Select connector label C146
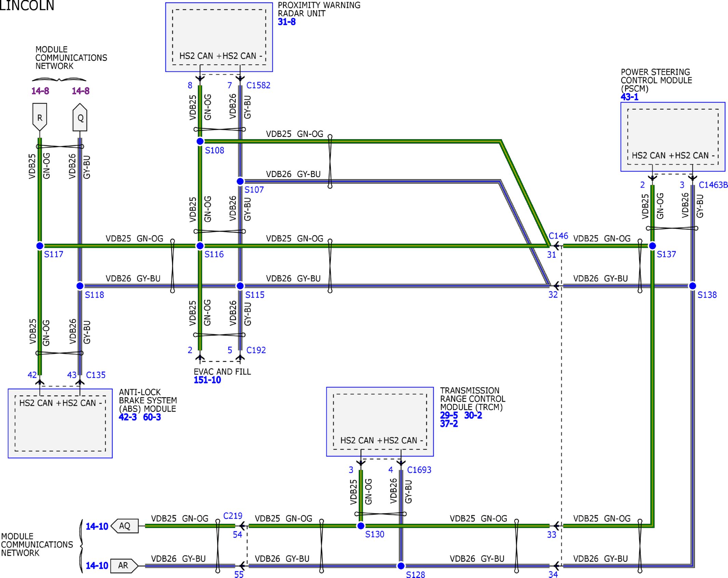The image size is (728, 578). point(558,236)
